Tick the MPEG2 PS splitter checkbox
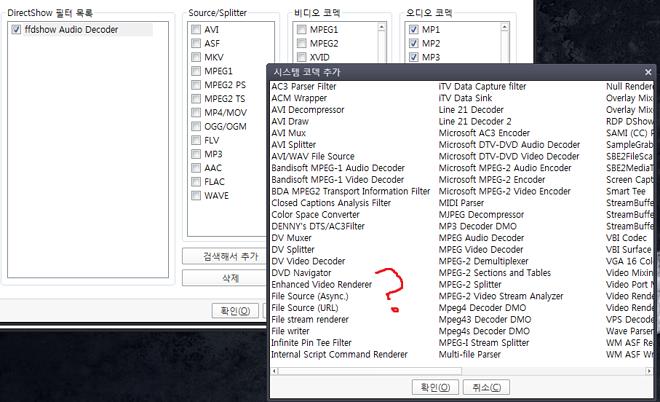 (196, 85)
